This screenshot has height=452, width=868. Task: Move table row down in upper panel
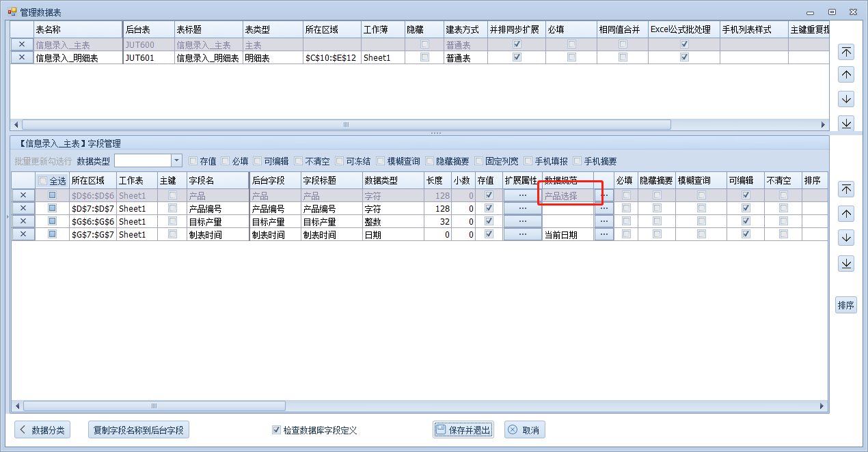pos(846,99)
